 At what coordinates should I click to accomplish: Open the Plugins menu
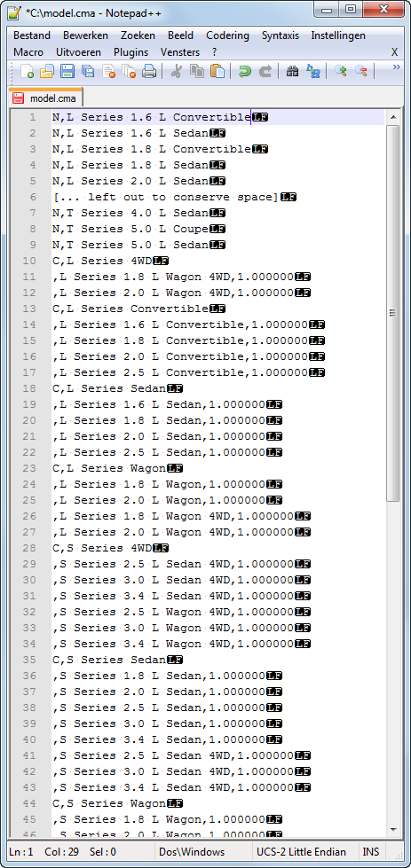click(x=130, y=52)
